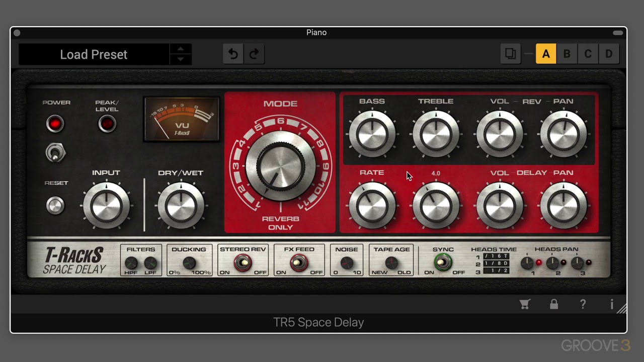Copy the current setting with the copy icon
This screenshot has width=644, height=362.
pos(511,54)
